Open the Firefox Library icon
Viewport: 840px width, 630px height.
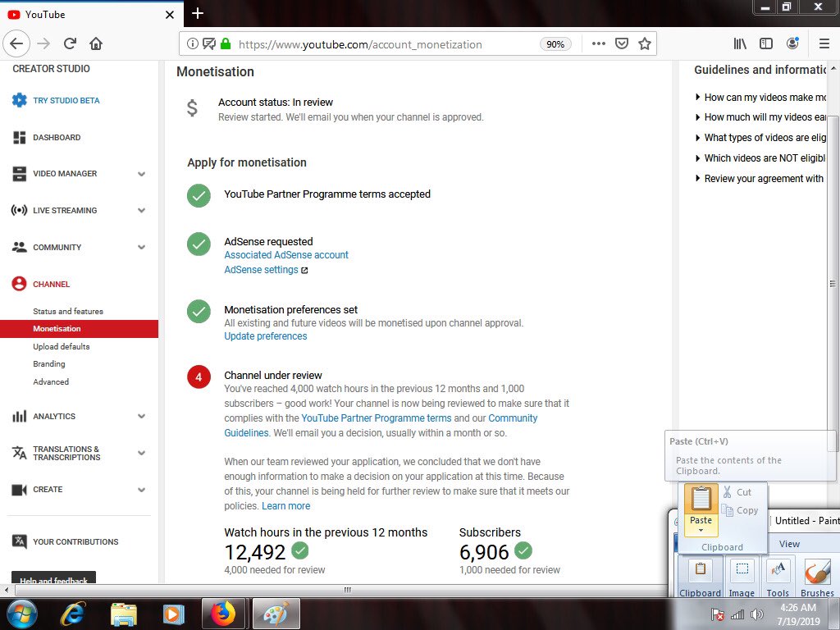(740, 44)
